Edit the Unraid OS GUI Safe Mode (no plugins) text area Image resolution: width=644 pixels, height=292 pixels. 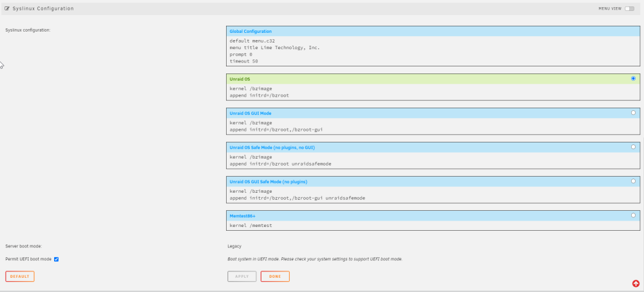433,195
